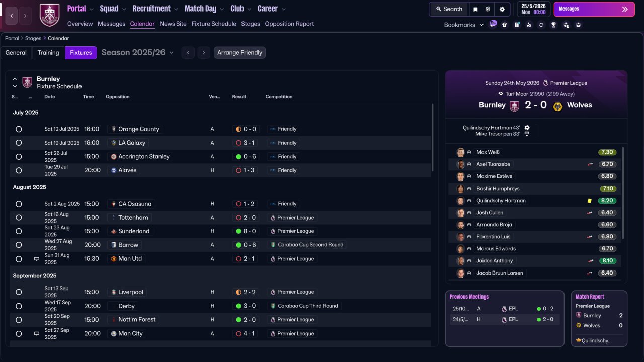Click the Stages breadcrumb link
Image resolution: width=644 pixels, height=362 pixels.
coord(33,38)
